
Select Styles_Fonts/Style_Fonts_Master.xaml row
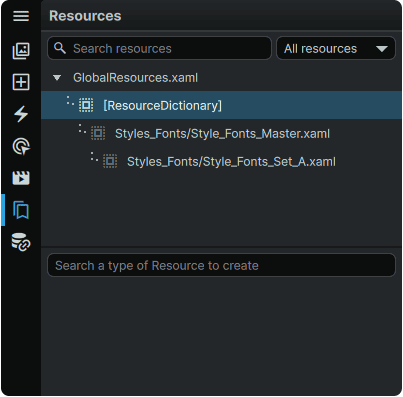click(221, 133)
